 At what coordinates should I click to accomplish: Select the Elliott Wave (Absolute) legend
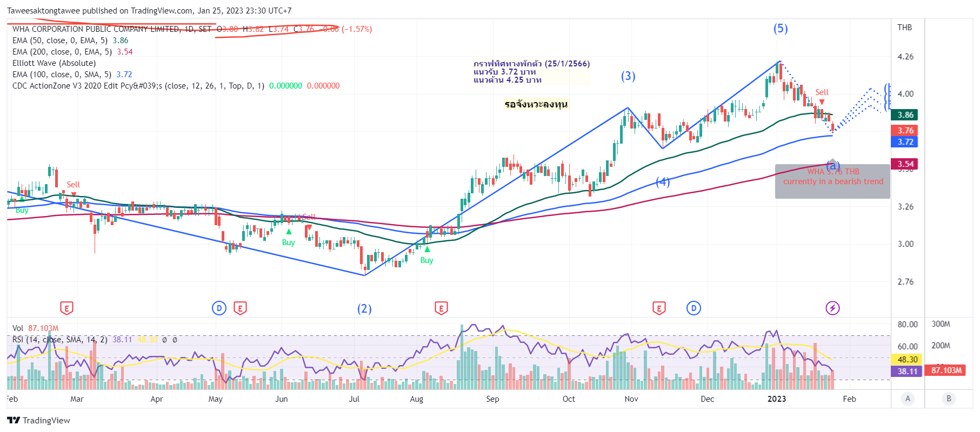pos(54,63)
